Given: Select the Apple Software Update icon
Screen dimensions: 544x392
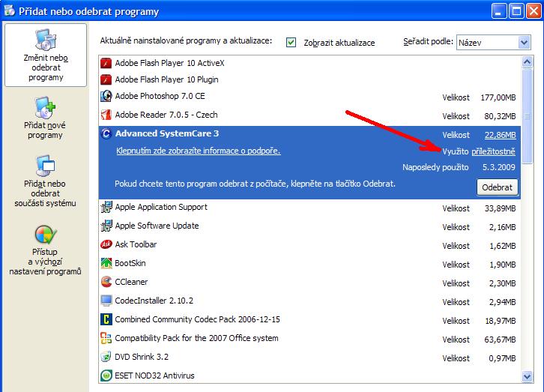Looking at the screenshot, I should point(106,226).
